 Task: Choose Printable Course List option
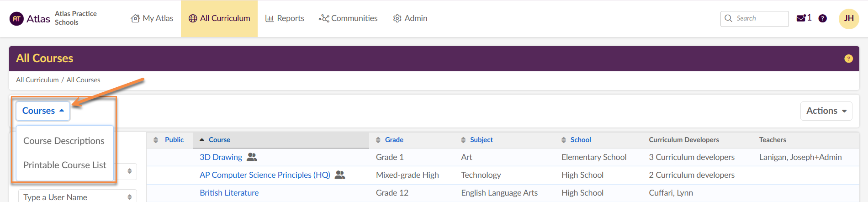(64, 165)
